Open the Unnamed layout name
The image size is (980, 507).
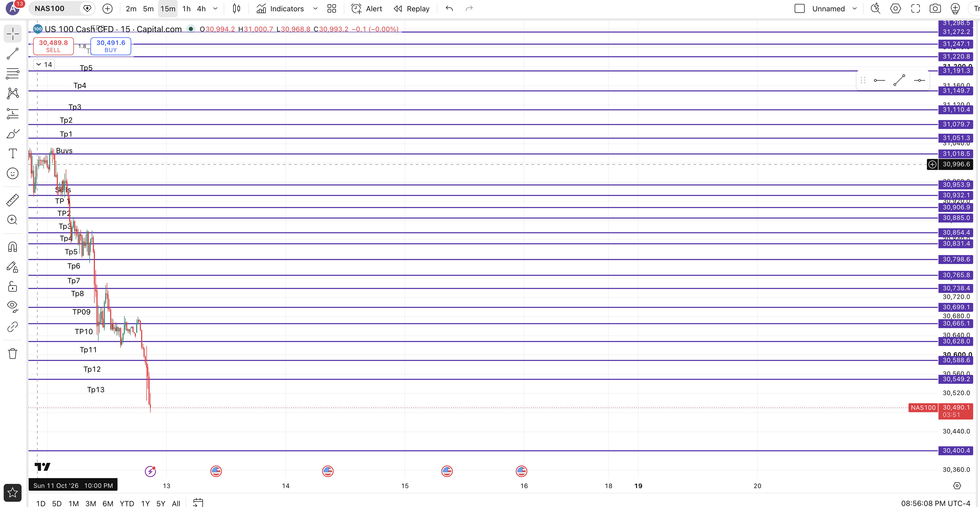(x=828, y=8)
